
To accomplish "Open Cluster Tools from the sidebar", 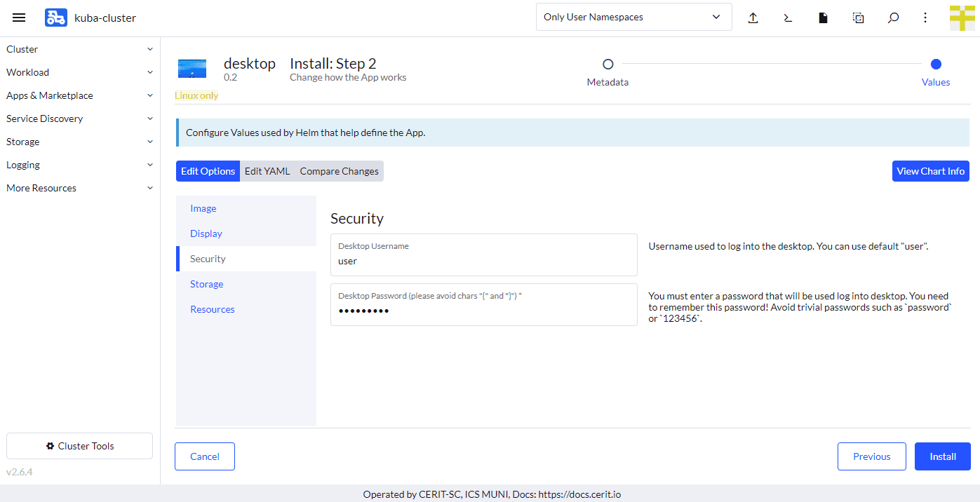I will (x=79, y=445).
